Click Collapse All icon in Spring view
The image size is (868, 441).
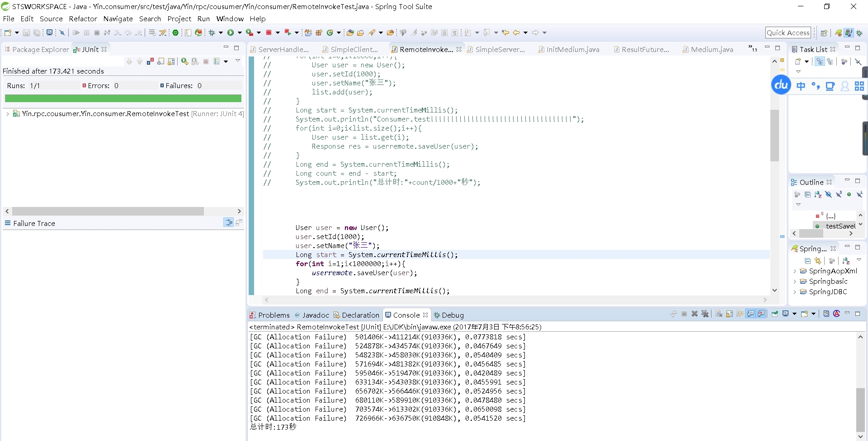[808, 261]
